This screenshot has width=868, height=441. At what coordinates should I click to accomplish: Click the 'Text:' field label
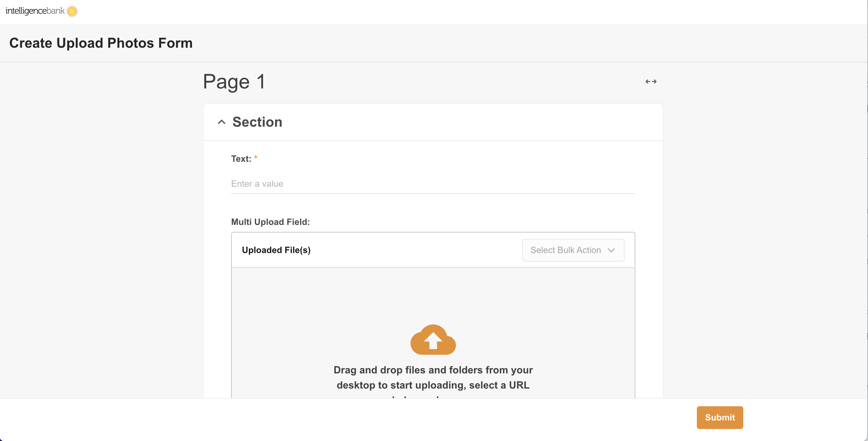click(241, 159)
